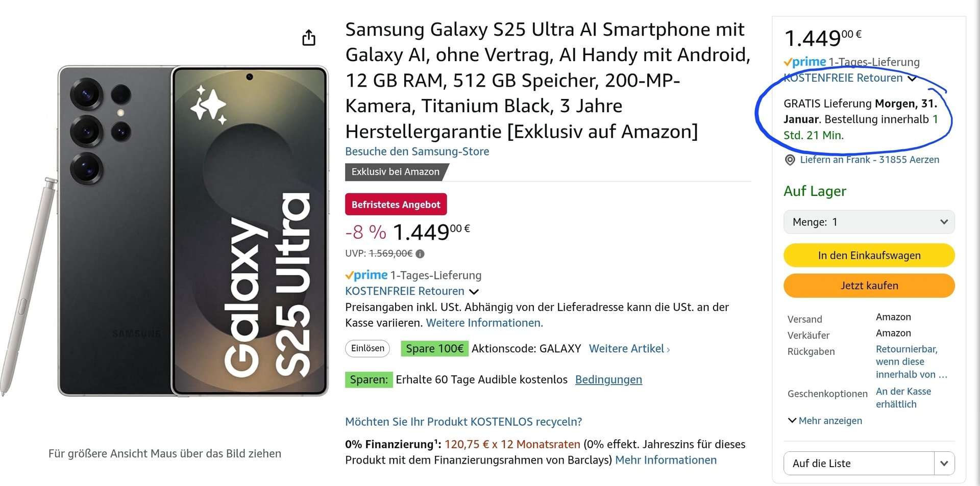The height and width of the screenshot is (486, 980).
Task: Visit the Besuche den Samsung-Store link
Action: 416,151
